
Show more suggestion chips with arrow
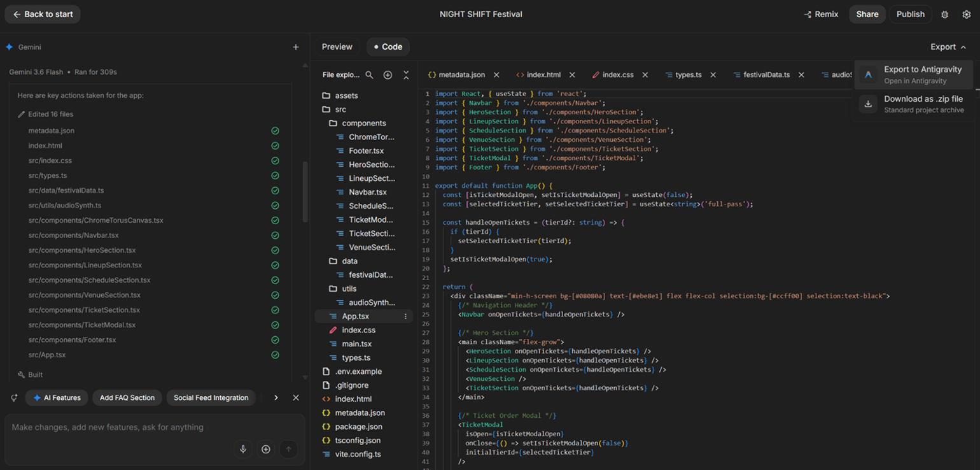pos(276,398)
